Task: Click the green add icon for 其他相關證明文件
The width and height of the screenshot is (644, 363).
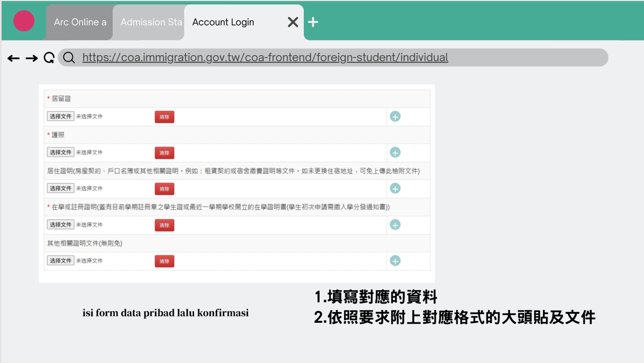Action: click(x=395, y=261)
